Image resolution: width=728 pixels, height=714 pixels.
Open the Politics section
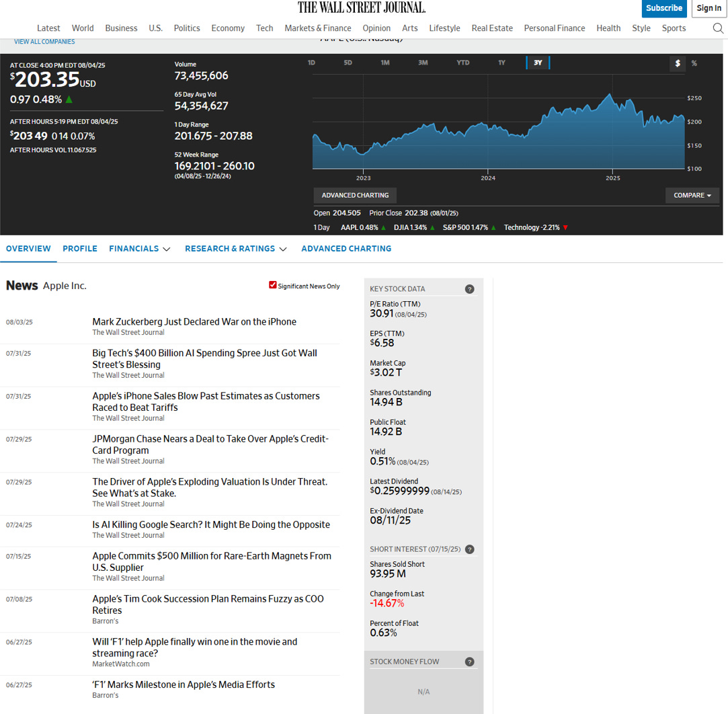pyautogui.click(x=187, y=28)
